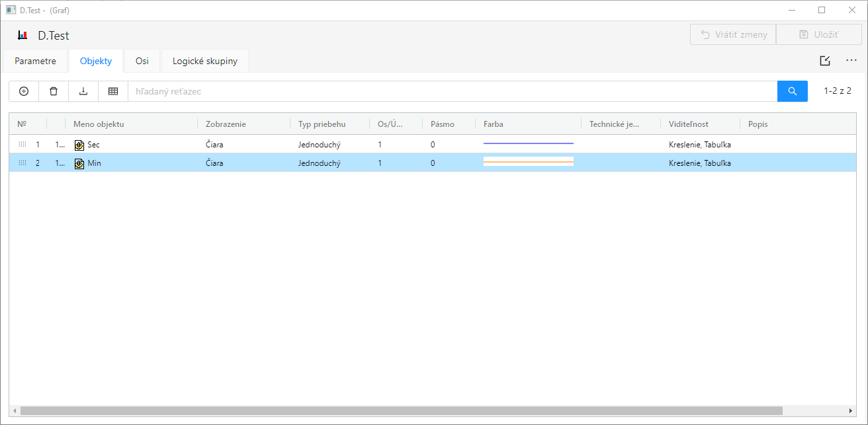Click the open in new window icon

(824, 61)
